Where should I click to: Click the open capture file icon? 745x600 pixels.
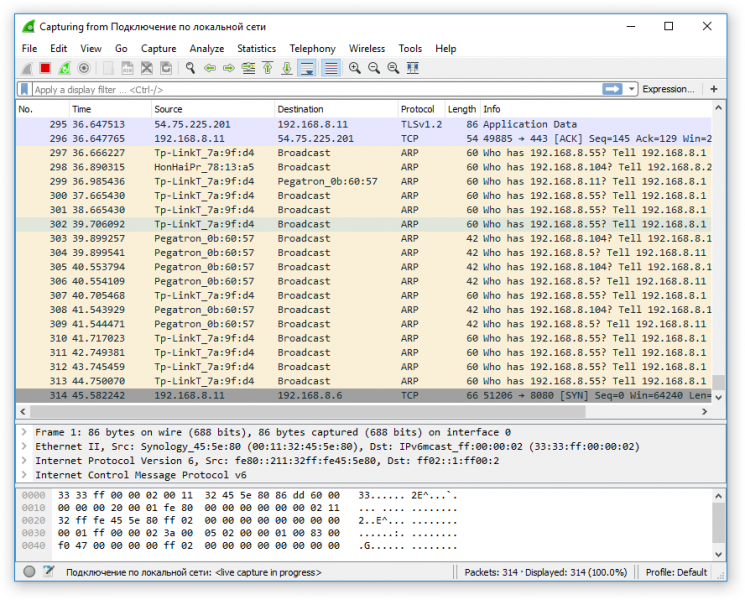click(108, 68)
